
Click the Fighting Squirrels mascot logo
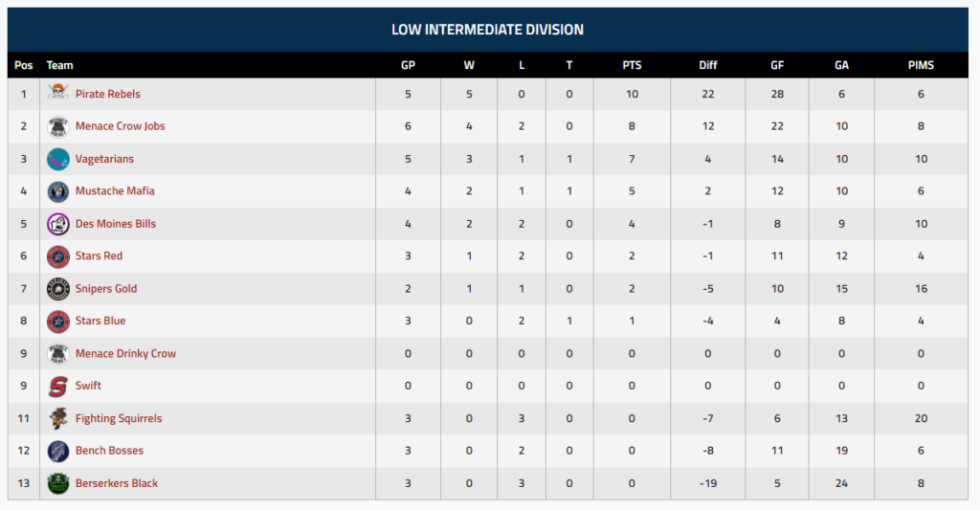click(58, 418)
